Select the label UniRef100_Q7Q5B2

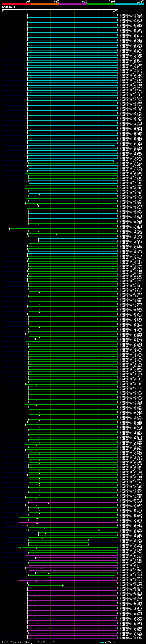tap(131, 180)
